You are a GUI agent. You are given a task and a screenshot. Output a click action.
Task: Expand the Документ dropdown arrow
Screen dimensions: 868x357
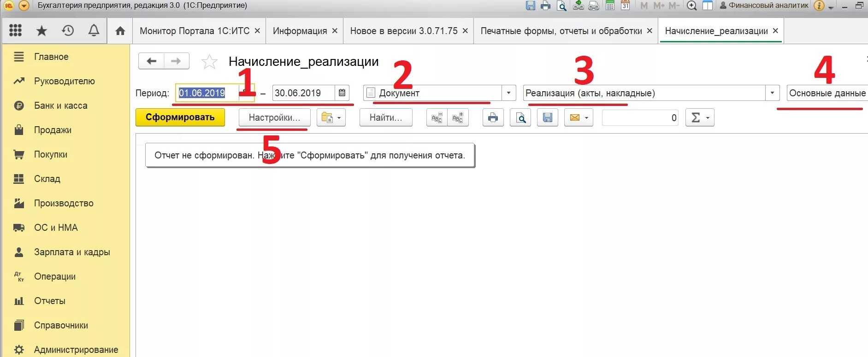(x=508, y=93)
